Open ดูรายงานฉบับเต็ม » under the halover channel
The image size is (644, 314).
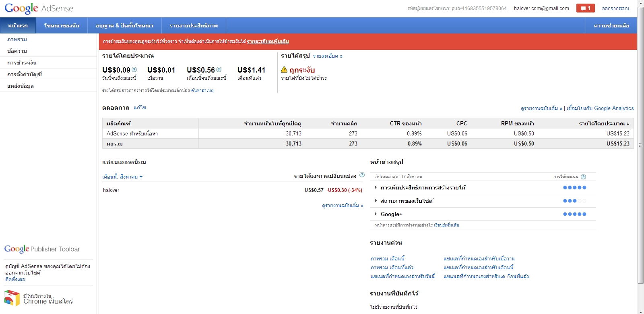tap(343, 206)
